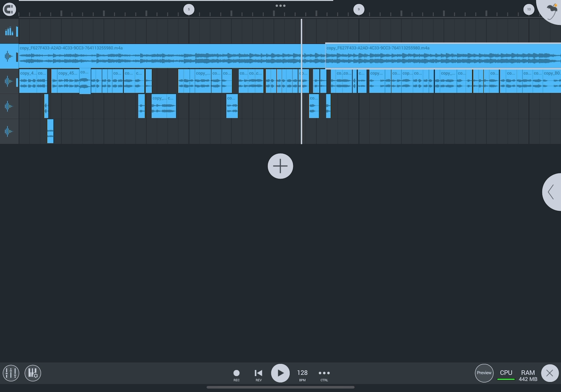
Task: Select the fourth track's waveform icon
Action: pyautogui.click(x=9, y=106)
